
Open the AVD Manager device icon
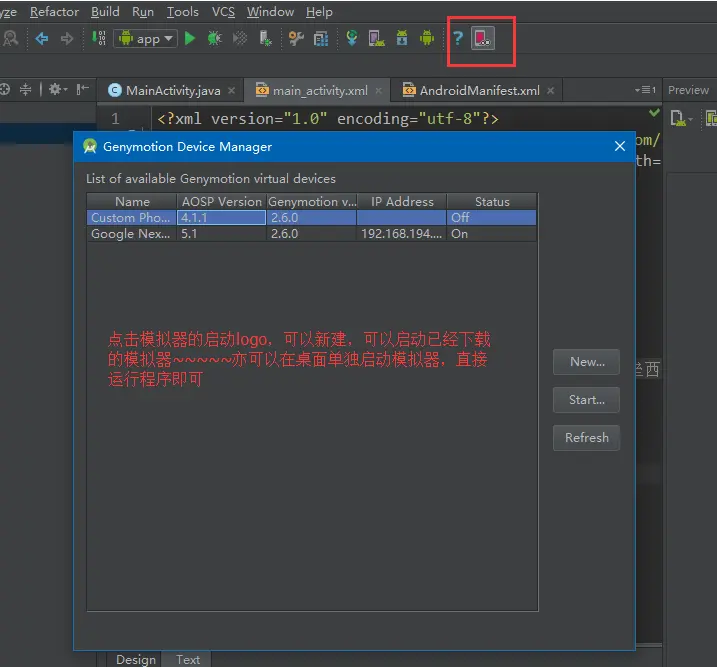coord(376,38)
